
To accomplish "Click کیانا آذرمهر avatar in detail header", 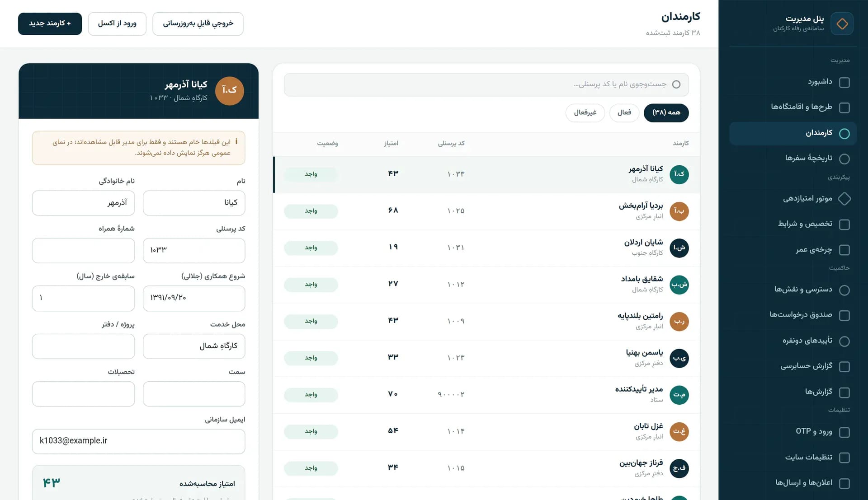I will click(x=229, y=91).
